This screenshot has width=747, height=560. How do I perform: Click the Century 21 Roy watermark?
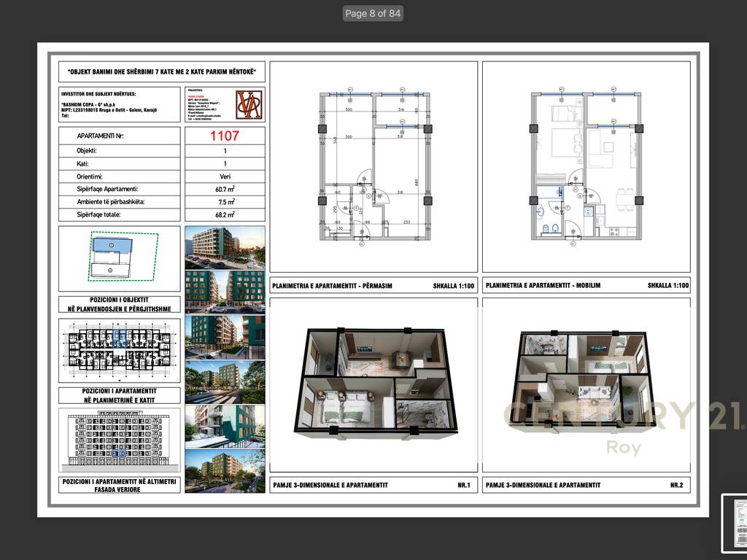pyautogui.click(x=624, y=427)
